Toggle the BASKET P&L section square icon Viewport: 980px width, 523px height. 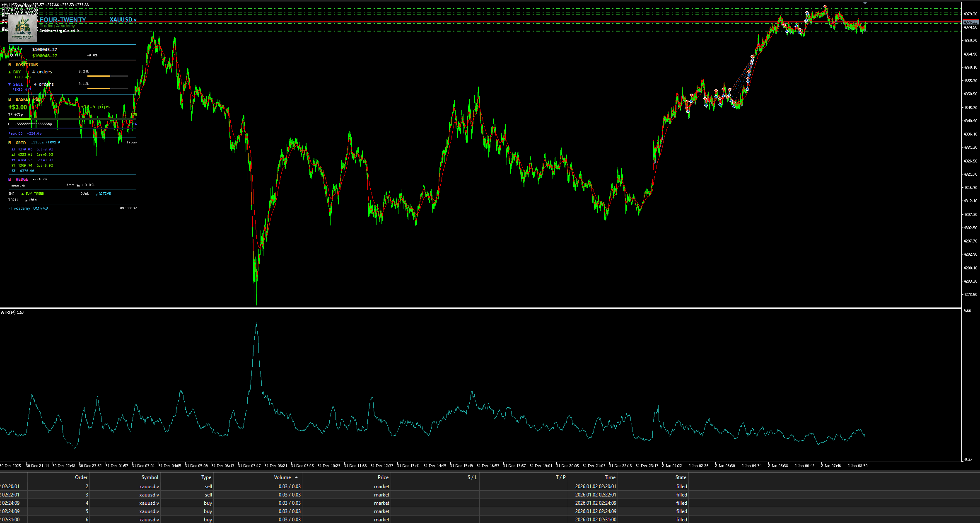point(10,99)
